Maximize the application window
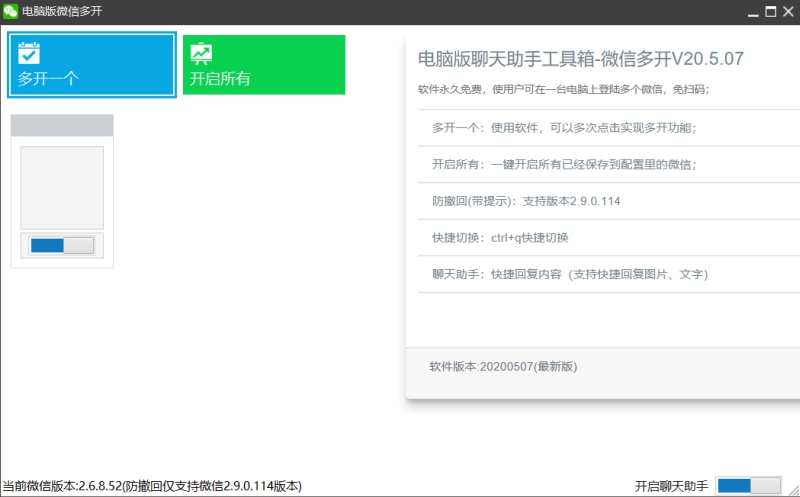800x497 pixels. 771,12
